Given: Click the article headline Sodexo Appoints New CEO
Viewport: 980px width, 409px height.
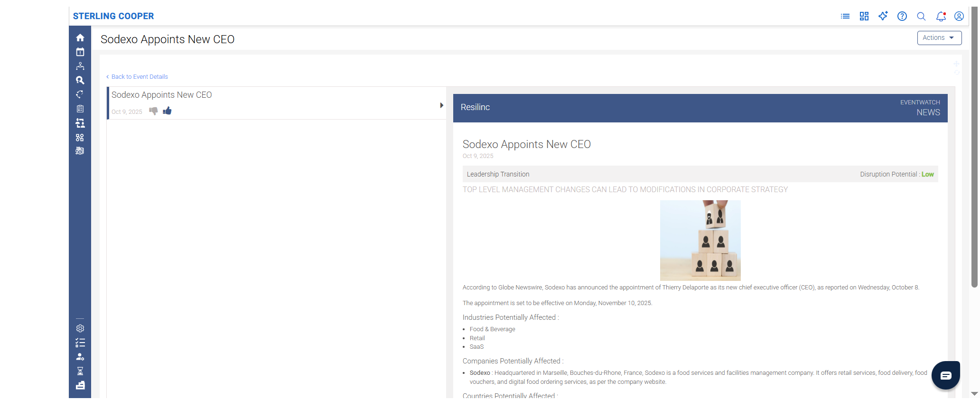Looking at the screenshot, I should pos(526,144).
